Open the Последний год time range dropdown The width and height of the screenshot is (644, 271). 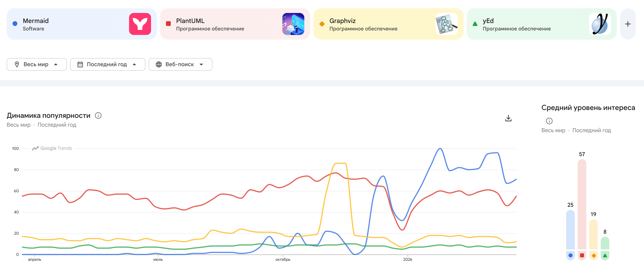107,64
